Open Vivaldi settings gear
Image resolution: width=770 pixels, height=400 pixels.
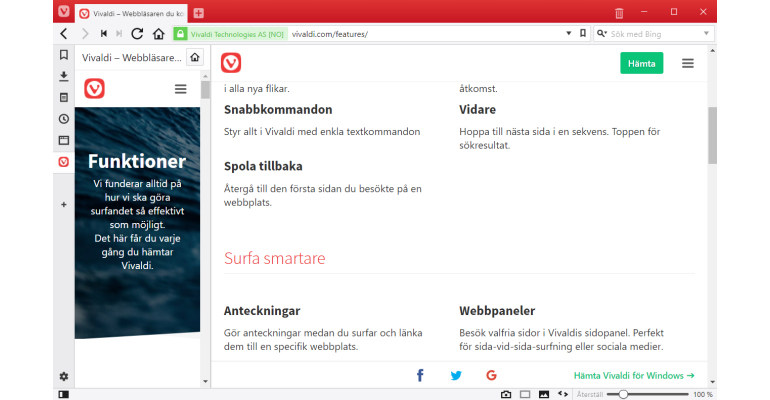[x=64, y=376]
